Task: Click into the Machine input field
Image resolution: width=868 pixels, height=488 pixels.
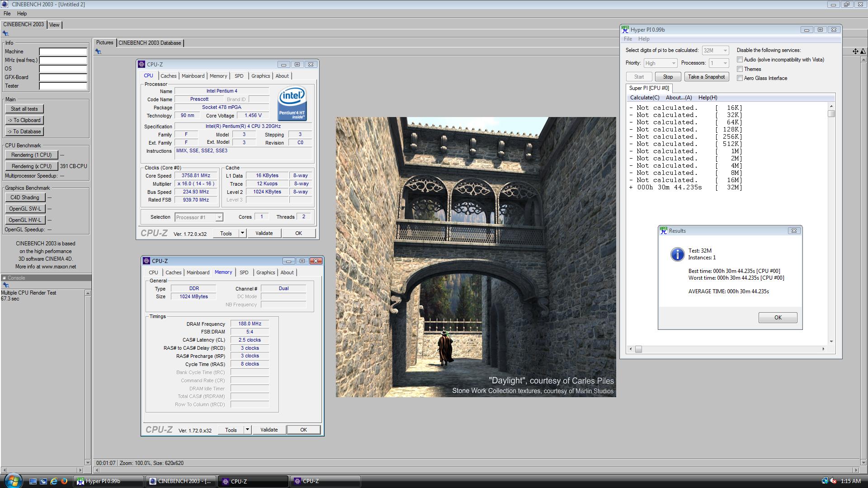Action: [x=63, y=52]
